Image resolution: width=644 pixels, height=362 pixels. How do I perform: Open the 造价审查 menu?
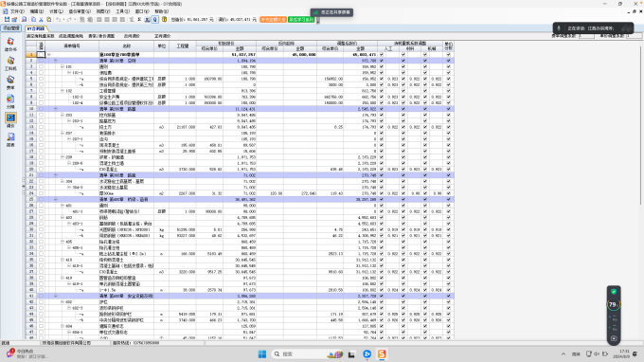click(x=80, y=11)
